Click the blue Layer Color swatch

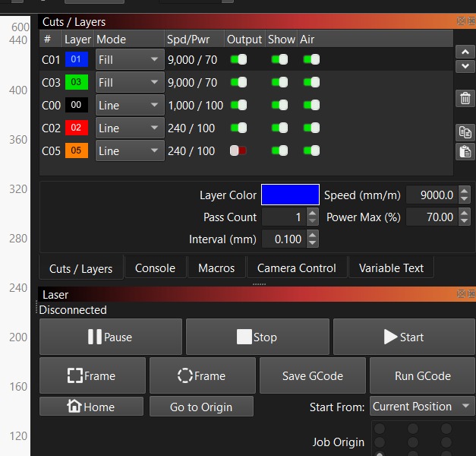[x=290, y=195]
